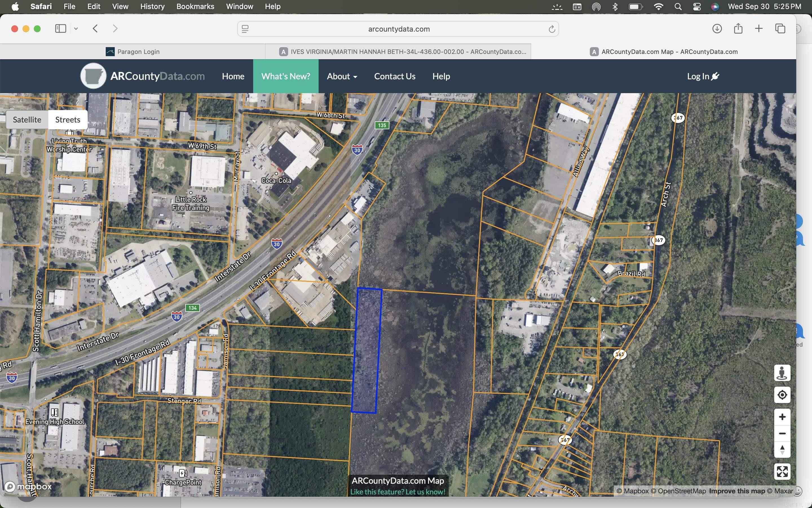Switch map to Streets view
812x508 pixels.
(68, 120)
